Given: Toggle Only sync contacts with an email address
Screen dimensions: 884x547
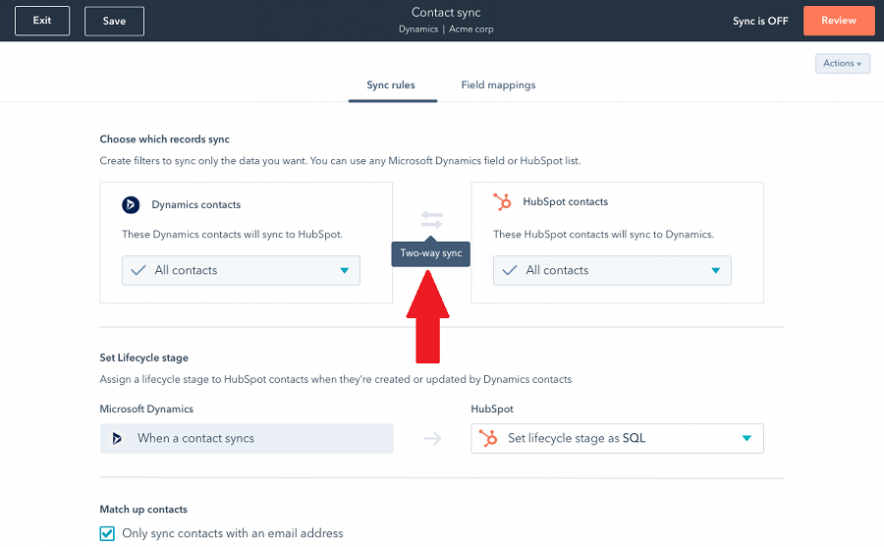Looking at the screenshot, I should coord(107,533).
